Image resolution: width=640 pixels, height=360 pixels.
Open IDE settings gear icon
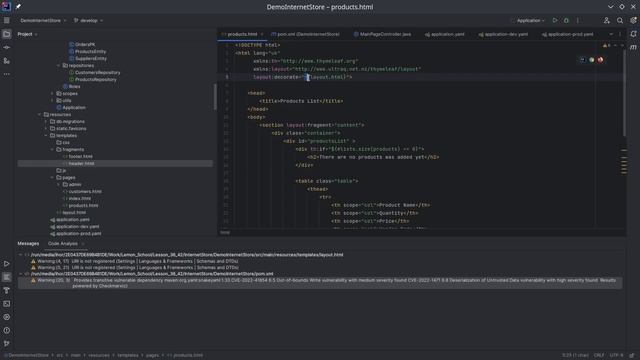click(x=633, y=20)
